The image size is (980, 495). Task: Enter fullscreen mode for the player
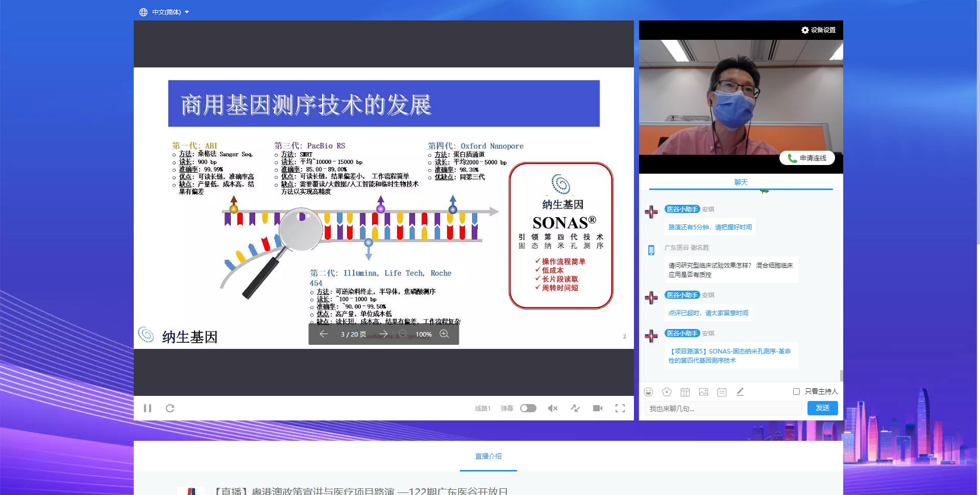[x=620, y=408]
